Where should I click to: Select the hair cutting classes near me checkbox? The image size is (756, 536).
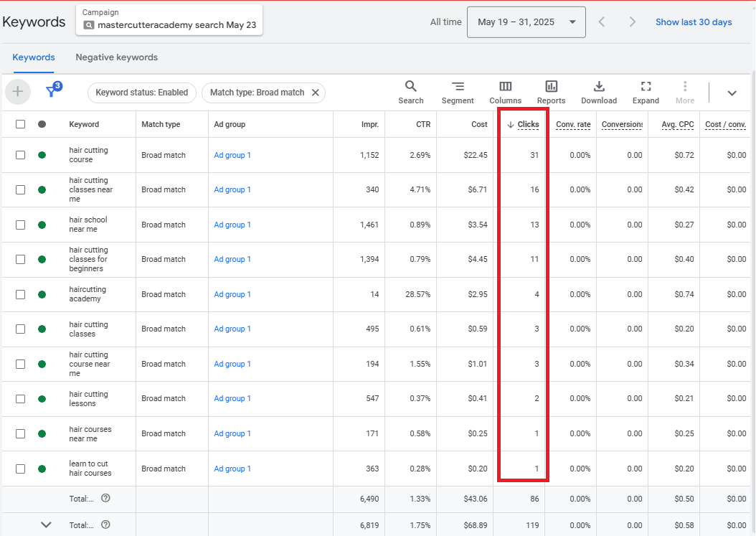point(20,189)
